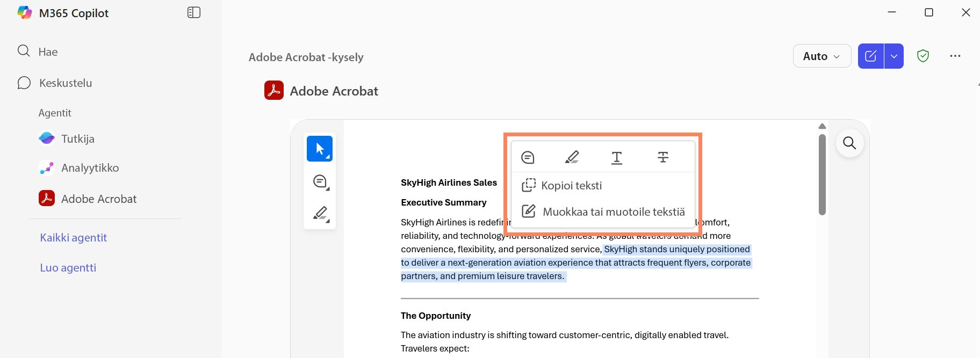Open the comment tool in left toolbar
Image resolution: width=980 pixels, height=358 pixels.
point(320,182)
